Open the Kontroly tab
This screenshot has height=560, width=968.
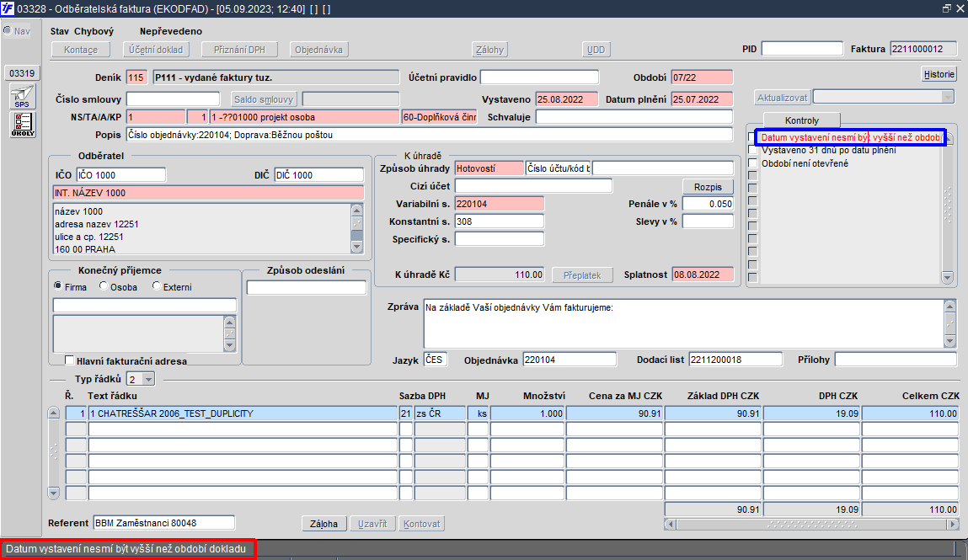click(x=802, y=120)
